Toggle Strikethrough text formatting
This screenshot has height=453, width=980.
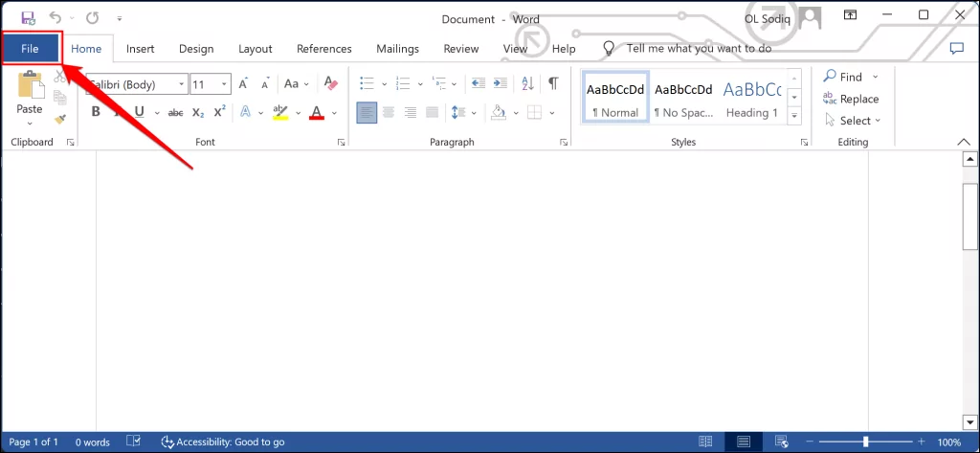tap(175, 112)
